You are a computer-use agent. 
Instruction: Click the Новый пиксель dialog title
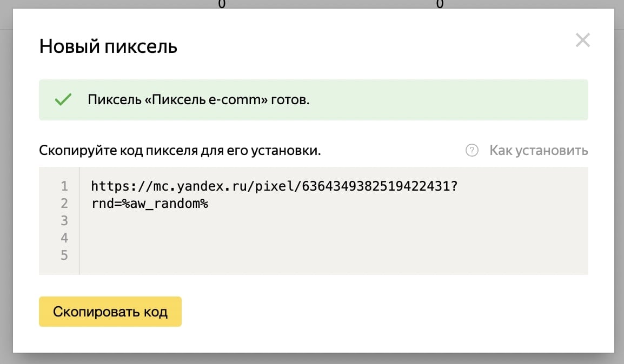coord(107,46)
